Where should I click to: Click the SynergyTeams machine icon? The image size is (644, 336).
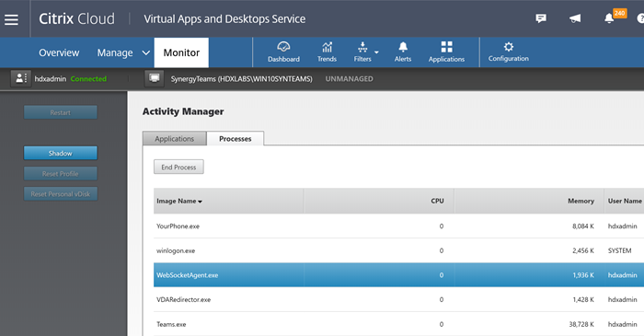pyautogui.click(x=155, y=78)
